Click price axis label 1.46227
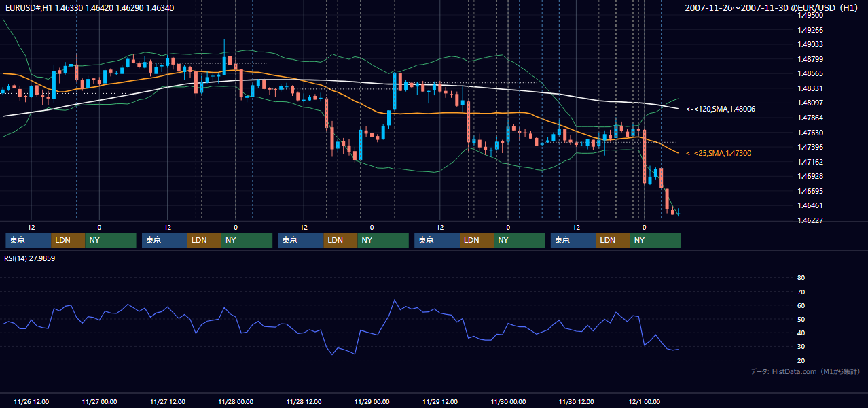The image size is (868, 408). pyautogui.click(x=810, y=220)
